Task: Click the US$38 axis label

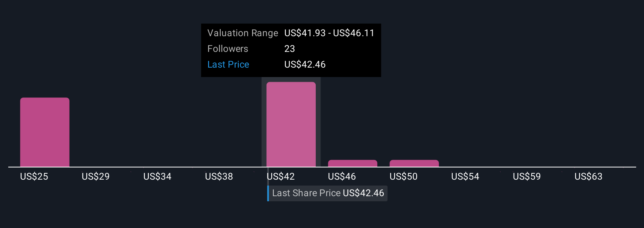Action: (219, 177)
